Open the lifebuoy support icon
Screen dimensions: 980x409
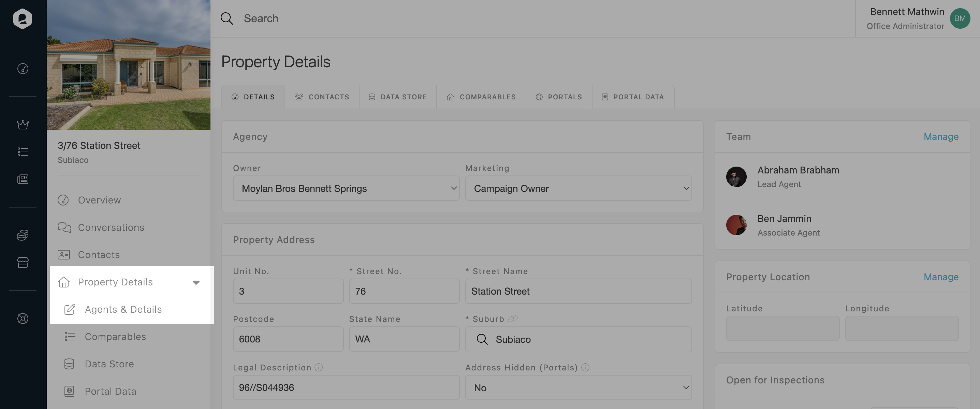[x=23, y=319]
